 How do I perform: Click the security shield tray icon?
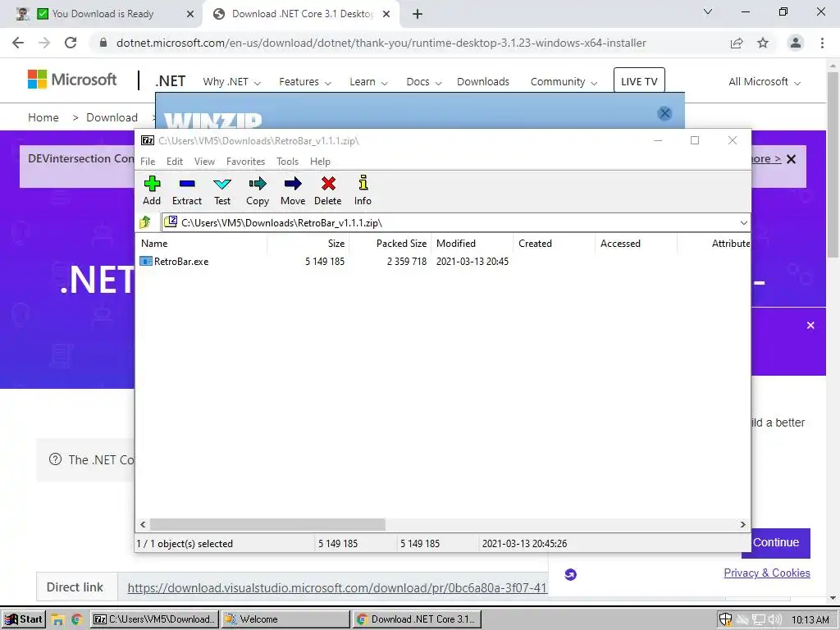coord(725,619)
